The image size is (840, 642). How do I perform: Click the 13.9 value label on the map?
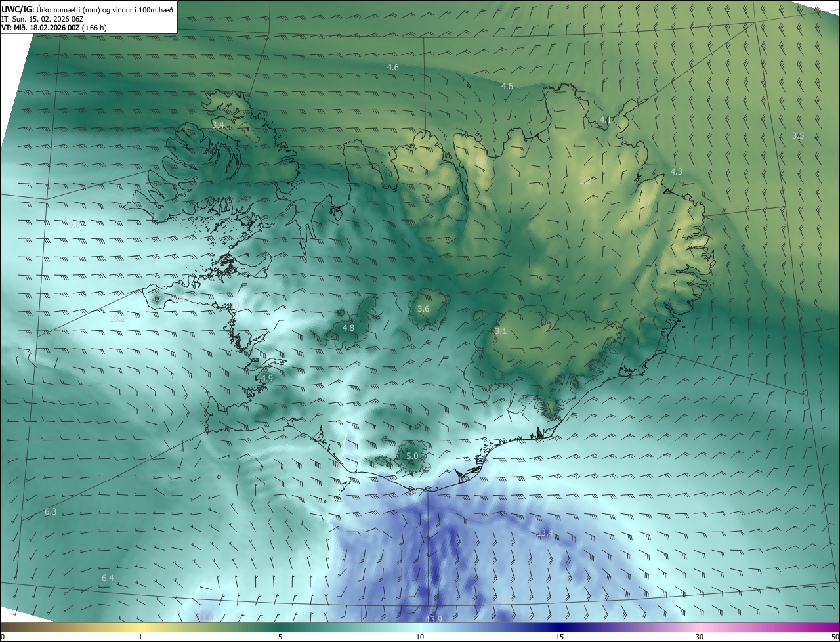[434, 619]
